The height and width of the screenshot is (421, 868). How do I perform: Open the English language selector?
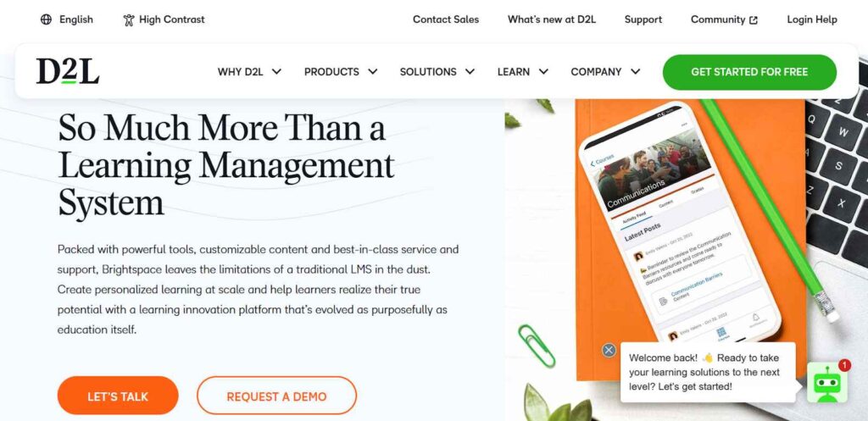[x=67, y=19]
